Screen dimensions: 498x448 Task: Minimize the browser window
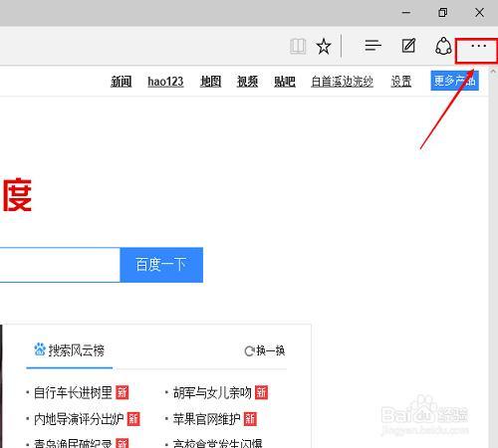[406, 13]
